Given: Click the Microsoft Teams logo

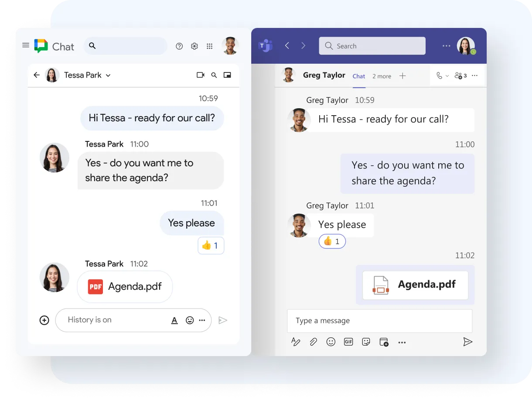Looking at the screenshot, I should 265,45.
